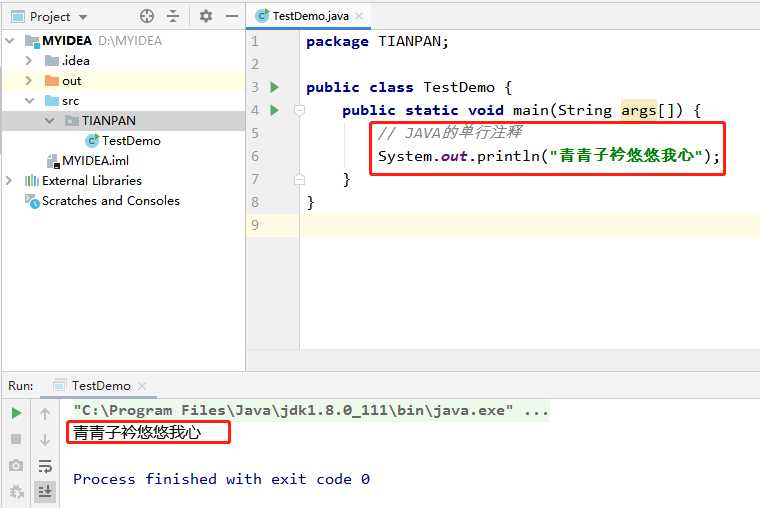The width and height of the screenshot is (760, 508).
Task: Click the console output 青青子衿悠悠我心
Action: coord(137,432)
